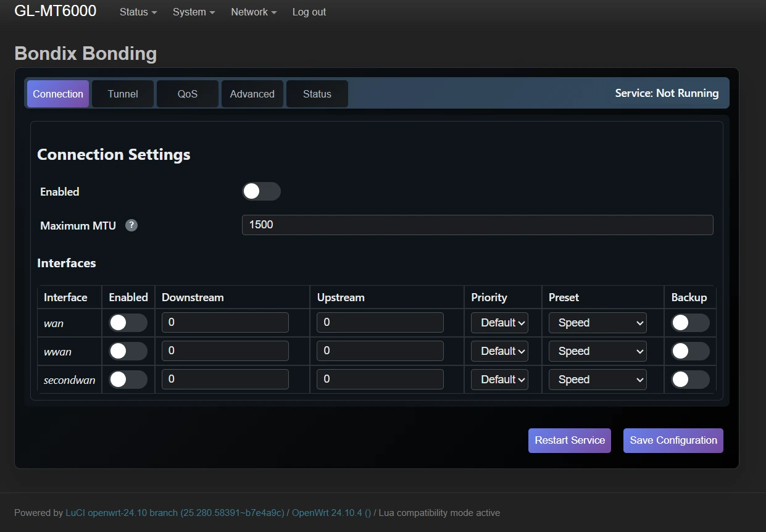Open the Preset dropdown for wwan
Viewport: 766px width, 532px height.
pos(597,351)
